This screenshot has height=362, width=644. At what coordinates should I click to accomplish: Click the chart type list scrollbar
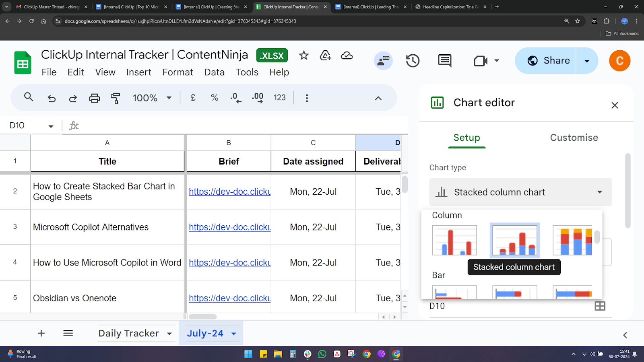pyautogui.click(x=597, y=237)
